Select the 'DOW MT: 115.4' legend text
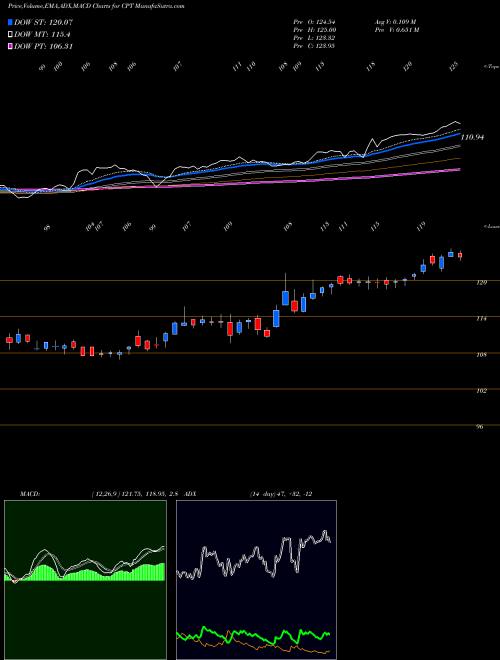Image resolution: width=500 pixels, height=660 pixels. [42, 34]
